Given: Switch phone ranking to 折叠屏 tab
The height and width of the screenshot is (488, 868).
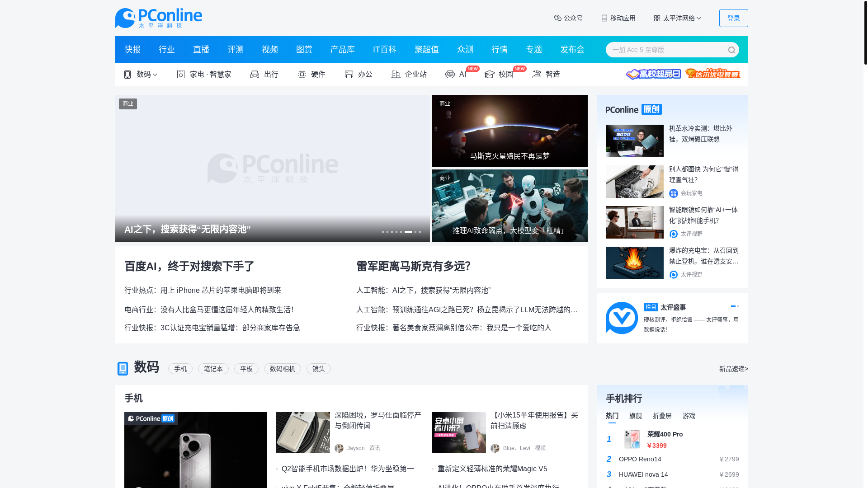Looking at the screenshot, I should coord(662,416).
